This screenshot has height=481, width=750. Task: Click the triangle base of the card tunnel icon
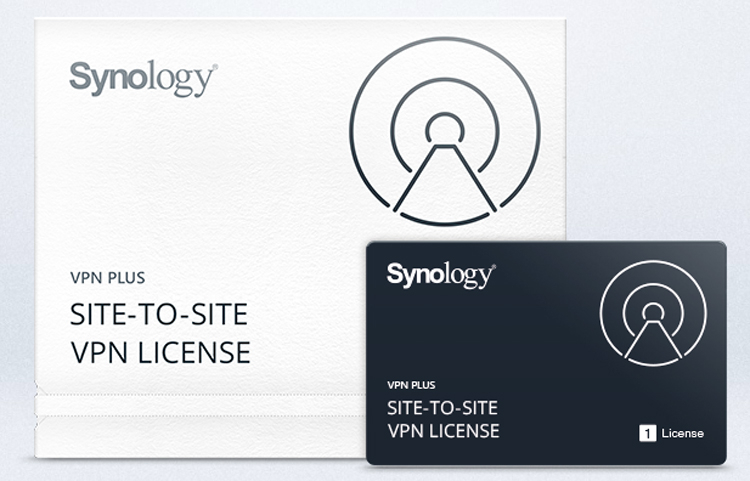(653, 339)
